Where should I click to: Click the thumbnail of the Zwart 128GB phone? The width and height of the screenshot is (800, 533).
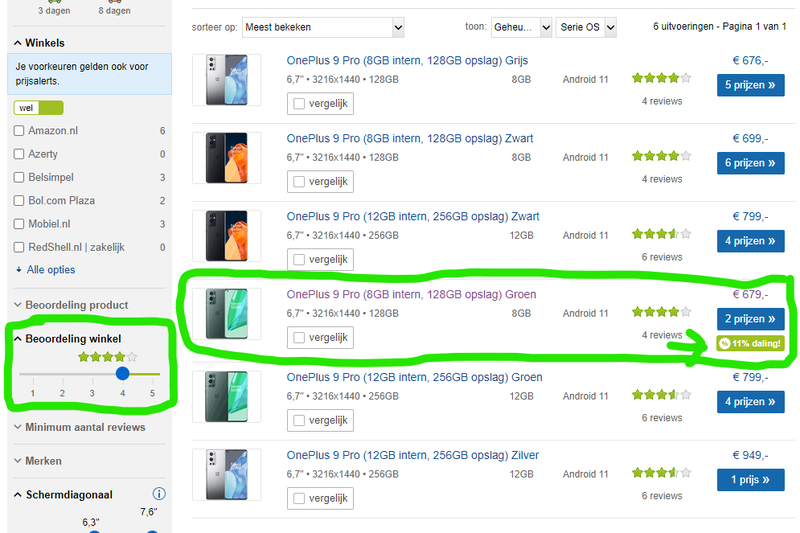227,158
